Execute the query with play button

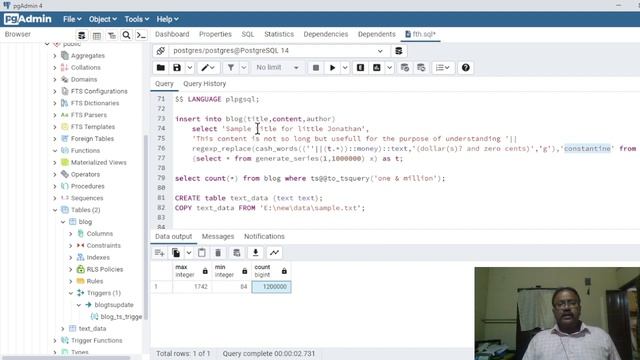332,68
